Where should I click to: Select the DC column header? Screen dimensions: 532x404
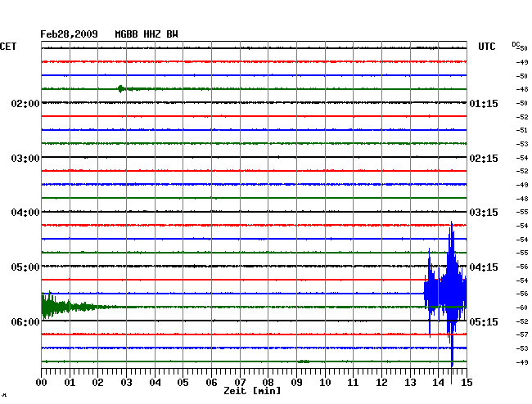[x=516, y=44]
